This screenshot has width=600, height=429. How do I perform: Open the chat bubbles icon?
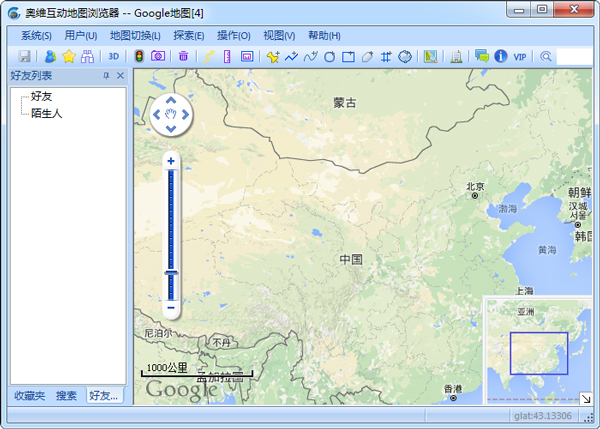tap(482, 56)
